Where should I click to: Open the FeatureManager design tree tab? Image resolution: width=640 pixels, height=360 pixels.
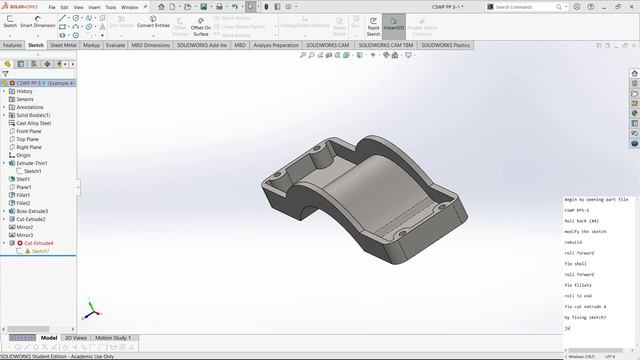click(7, 64)
